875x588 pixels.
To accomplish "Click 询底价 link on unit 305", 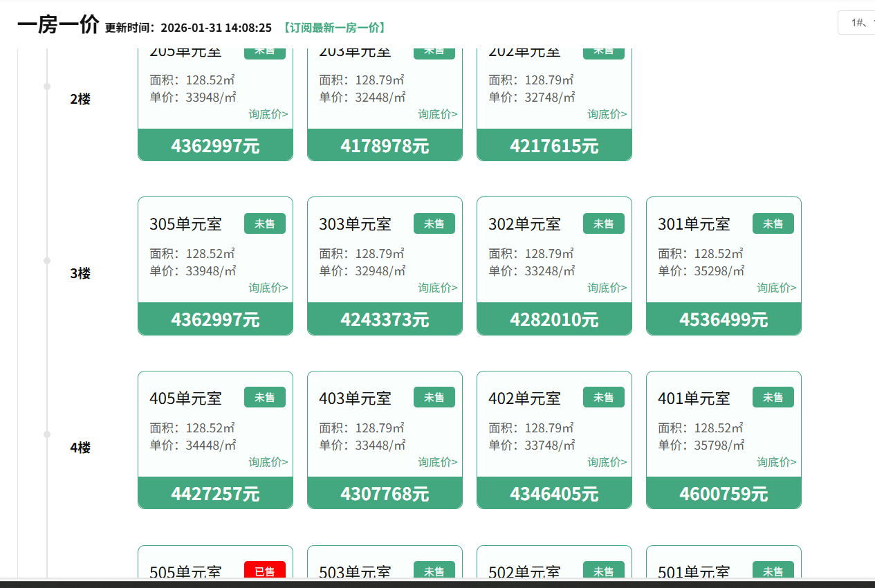I will click(268, 288).
